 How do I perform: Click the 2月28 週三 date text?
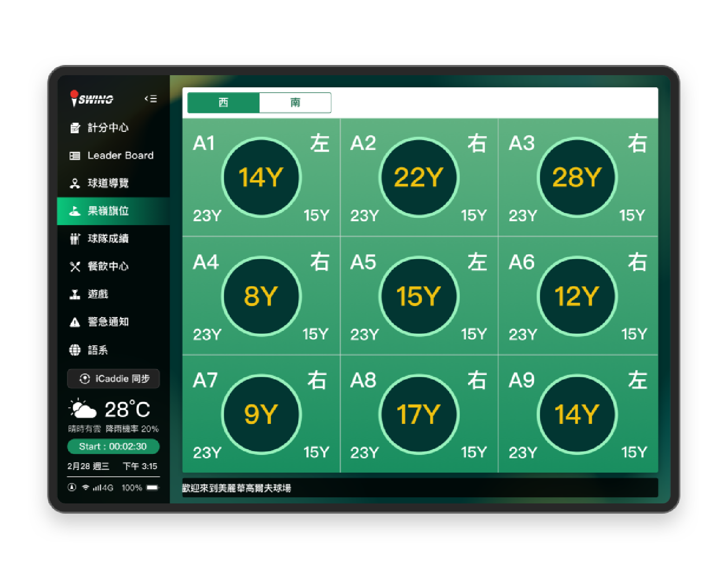click(88, 466)
